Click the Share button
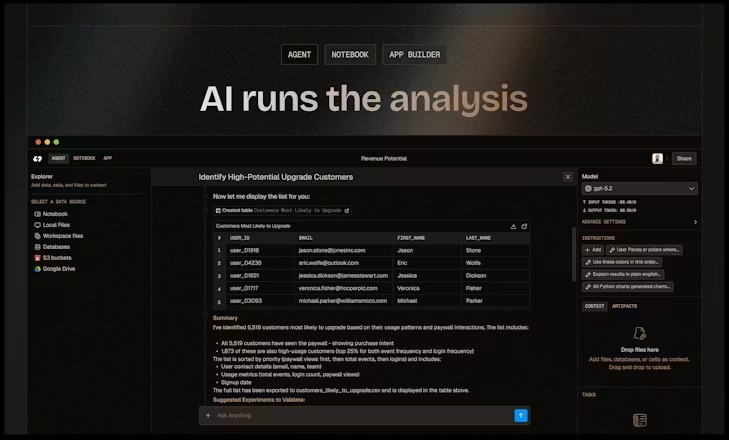Viewport: 729px width, 440px height. (x=684, y=159)
